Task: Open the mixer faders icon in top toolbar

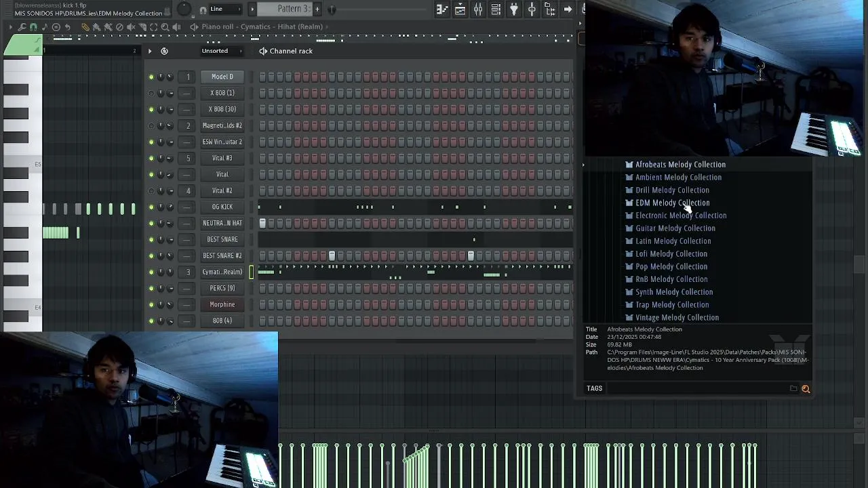Action: pyautogui.click(x=478, y=9)
